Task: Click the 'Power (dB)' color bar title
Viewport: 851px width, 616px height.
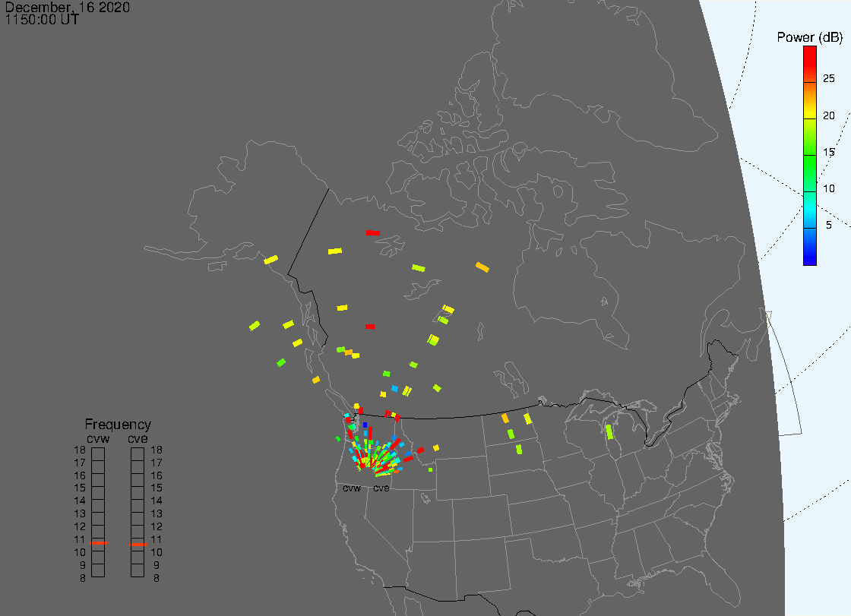Action: tap(809, 37)
